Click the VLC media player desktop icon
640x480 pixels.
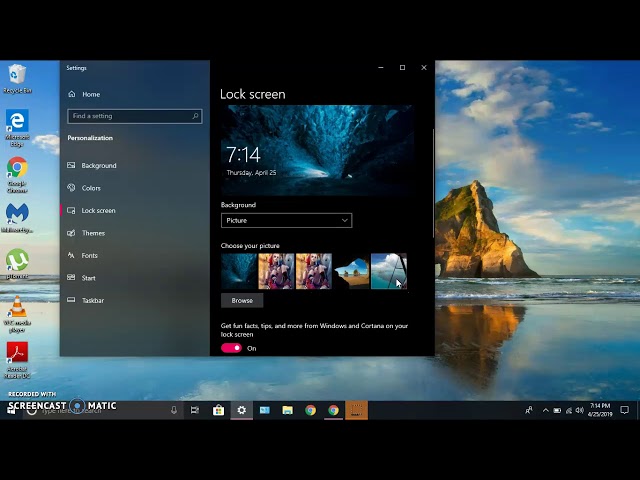[x=17, y=314]
